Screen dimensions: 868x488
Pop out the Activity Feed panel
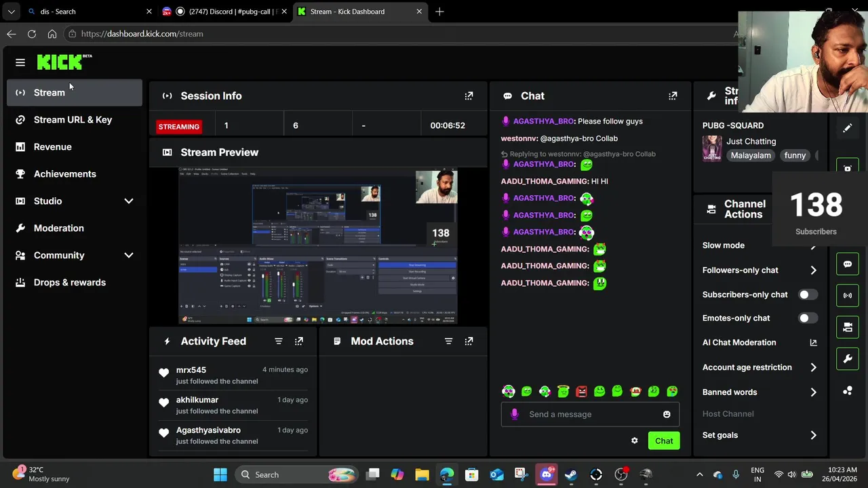coord(299,341)
